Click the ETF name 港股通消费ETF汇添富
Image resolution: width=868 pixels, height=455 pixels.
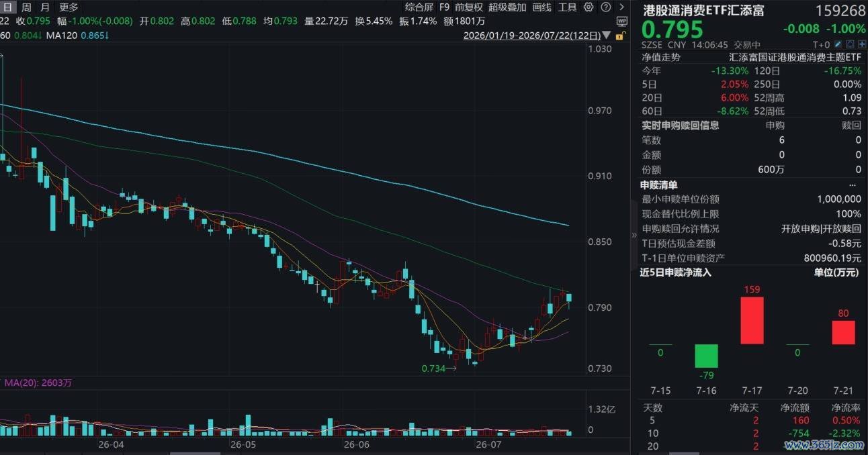coord(703,11)
